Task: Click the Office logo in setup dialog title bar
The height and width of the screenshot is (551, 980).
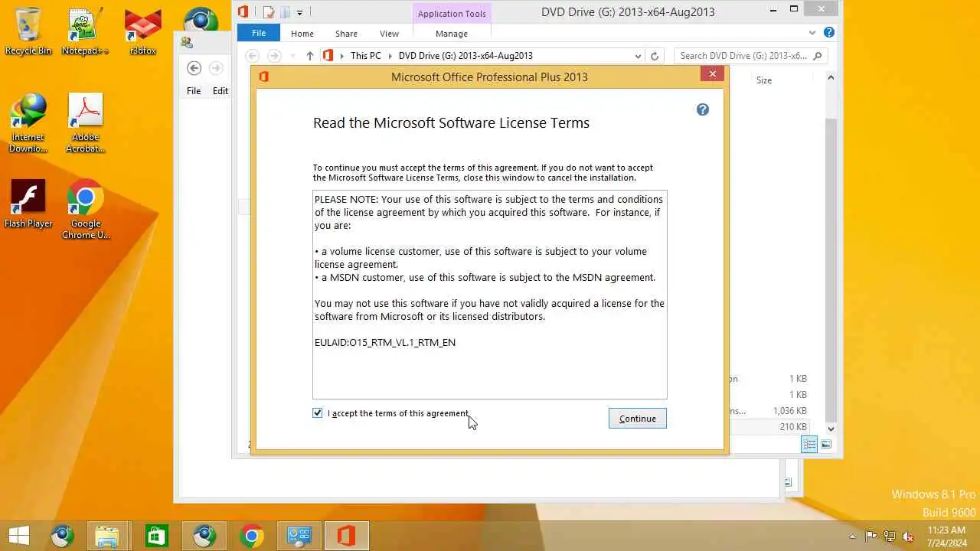Action: pyautogui.click(x=264, y=77)
